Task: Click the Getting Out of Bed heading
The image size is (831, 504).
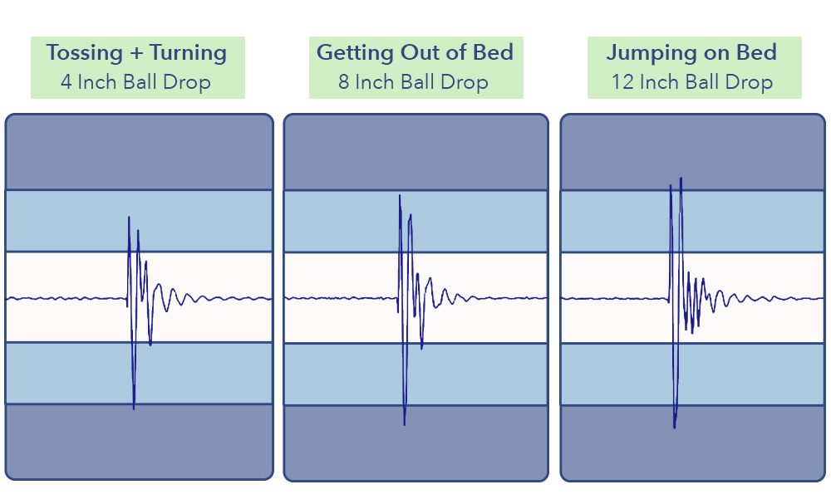Action: [x=415, y=52]
